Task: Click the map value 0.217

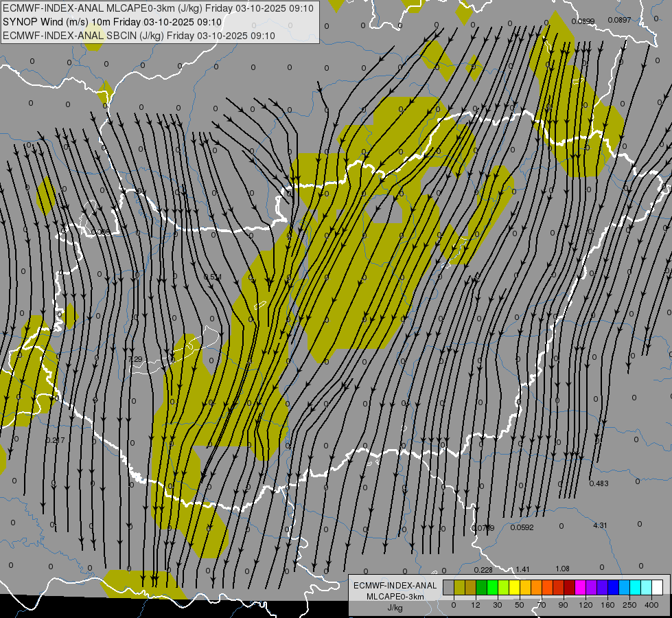Action: pos(56,440)
